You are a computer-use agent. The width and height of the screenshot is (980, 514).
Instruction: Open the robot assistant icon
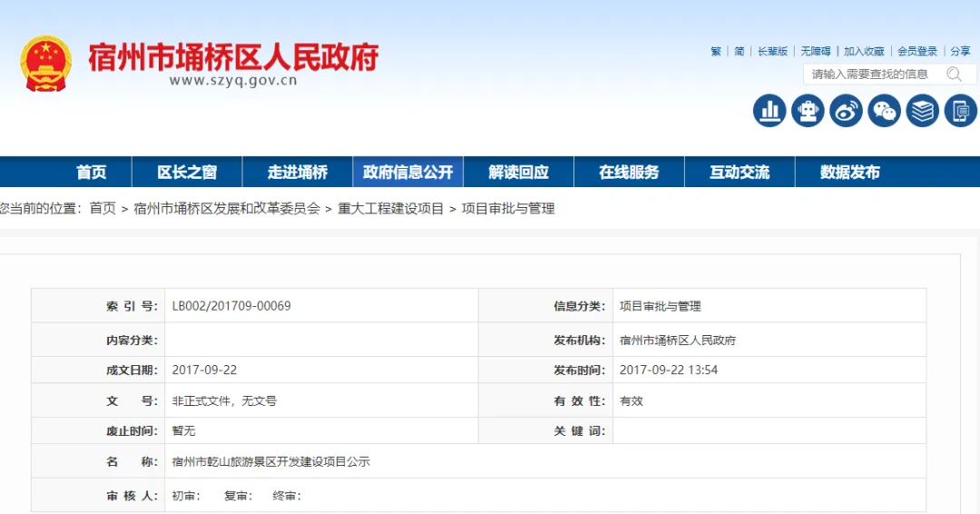808,111
